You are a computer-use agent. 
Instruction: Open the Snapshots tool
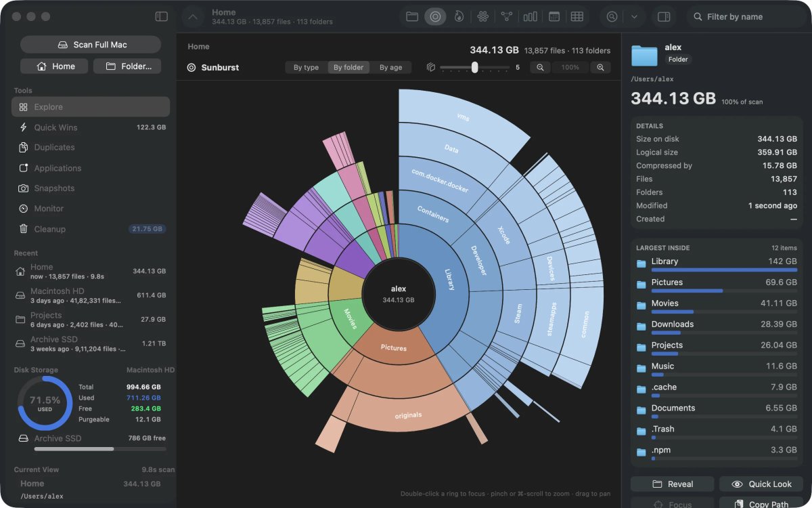click(91, 188)
